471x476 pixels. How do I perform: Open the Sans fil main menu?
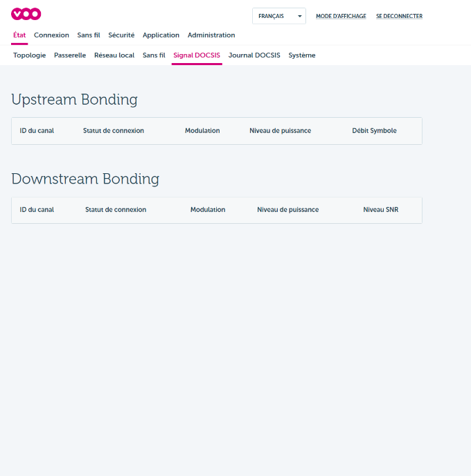click(x=89, y=35)
